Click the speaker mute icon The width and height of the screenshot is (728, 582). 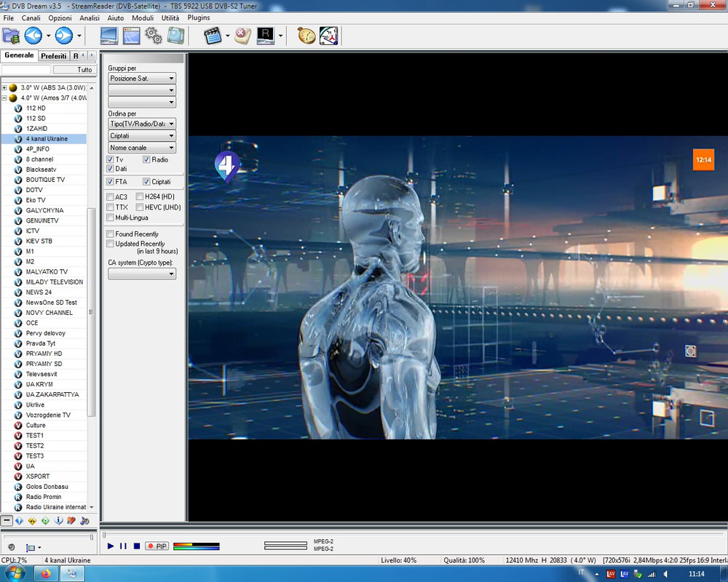[x=12, y=547]
